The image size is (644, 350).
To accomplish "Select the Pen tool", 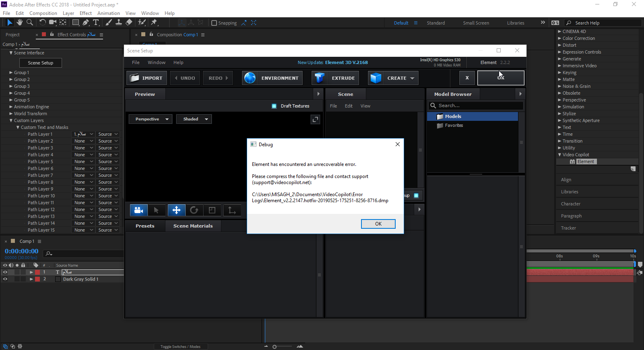I will (86, 23).
